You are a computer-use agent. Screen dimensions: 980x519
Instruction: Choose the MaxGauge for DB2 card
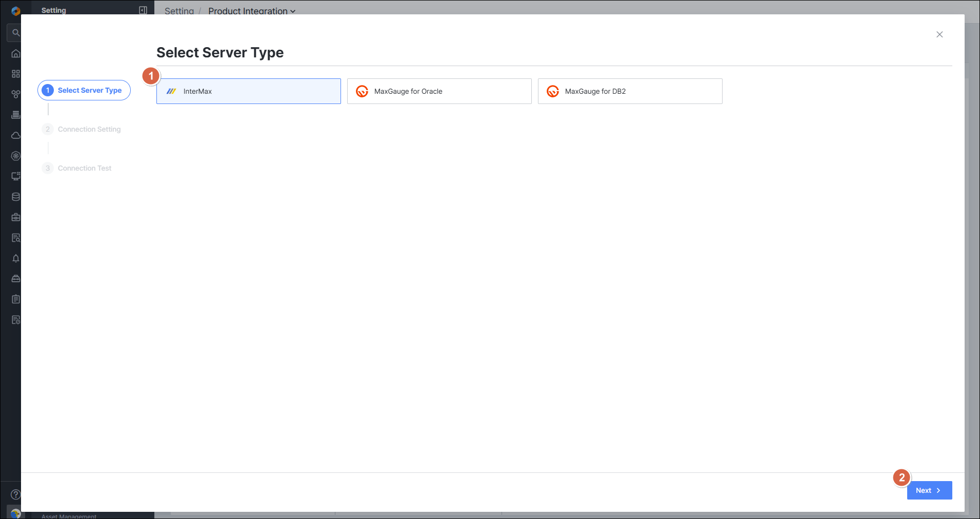(630, 91)
